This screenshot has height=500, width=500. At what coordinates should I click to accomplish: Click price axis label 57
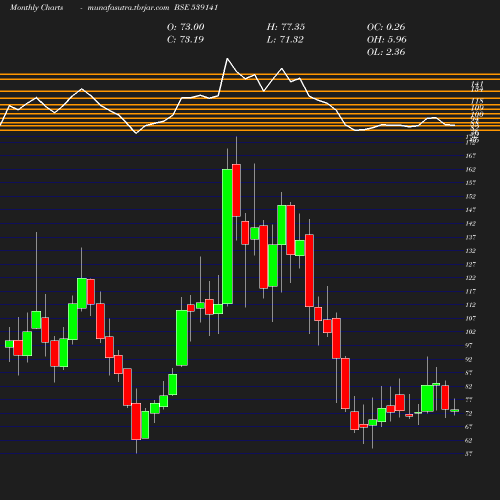469,454
